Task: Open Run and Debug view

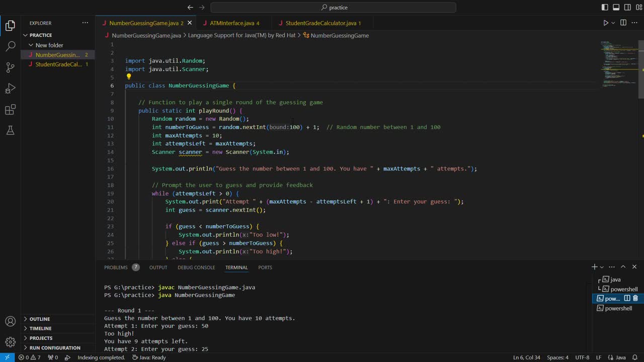Action: pos(10,88)
